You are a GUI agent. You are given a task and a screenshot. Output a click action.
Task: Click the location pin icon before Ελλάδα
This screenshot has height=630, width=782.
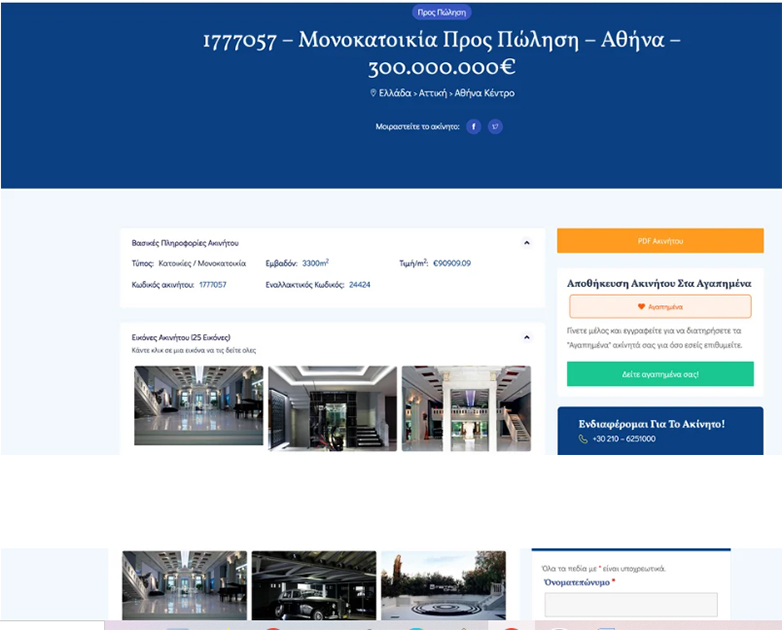pos(373,93)
